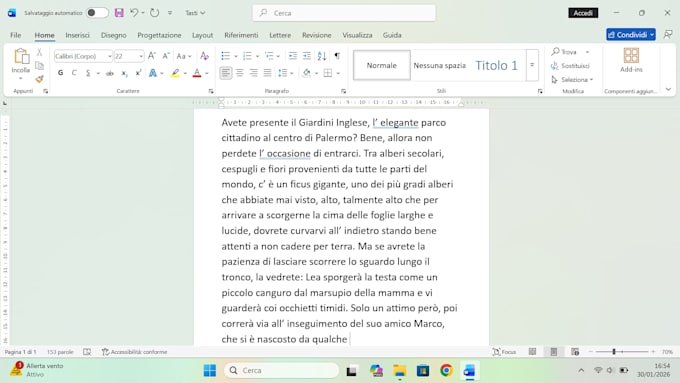
Task: Toggle italic (C) formatting
Action: tap(74, 73)
